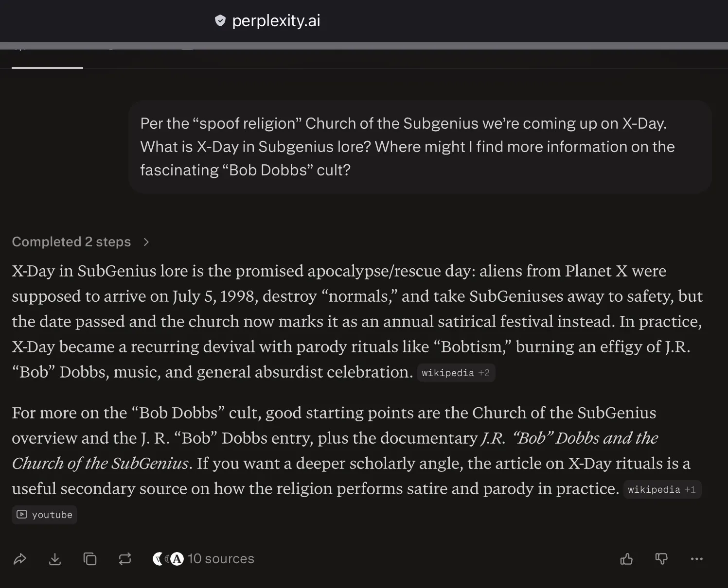Click the chevron next to Completed 2 steps
The height and width of the screenshot is (588, 728).
[146, 242]
